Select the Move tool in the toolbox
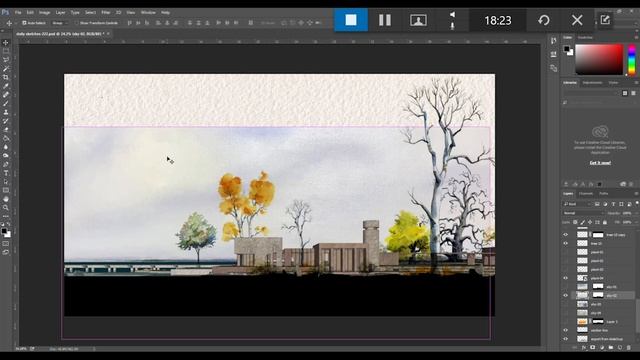 tap(6, 42)
